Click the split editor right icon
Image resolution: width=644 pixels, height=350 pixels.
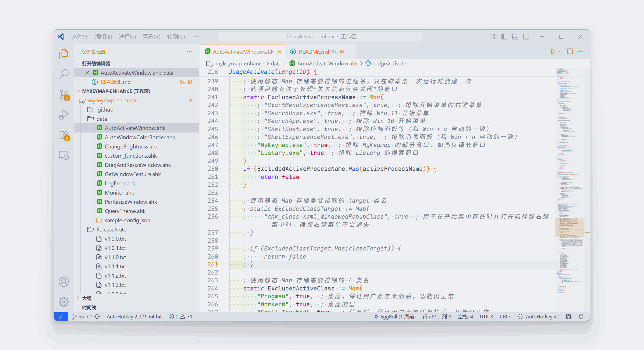coord(570,52)
